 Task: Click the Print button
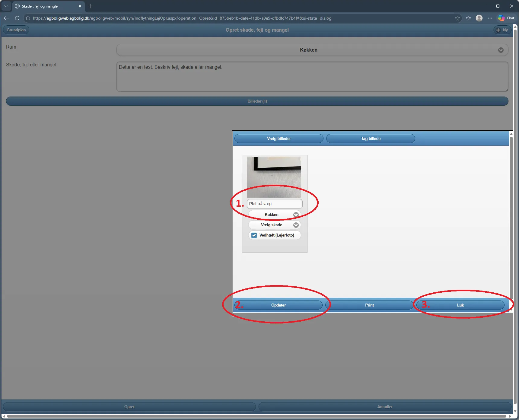click(x=369, y=305)
